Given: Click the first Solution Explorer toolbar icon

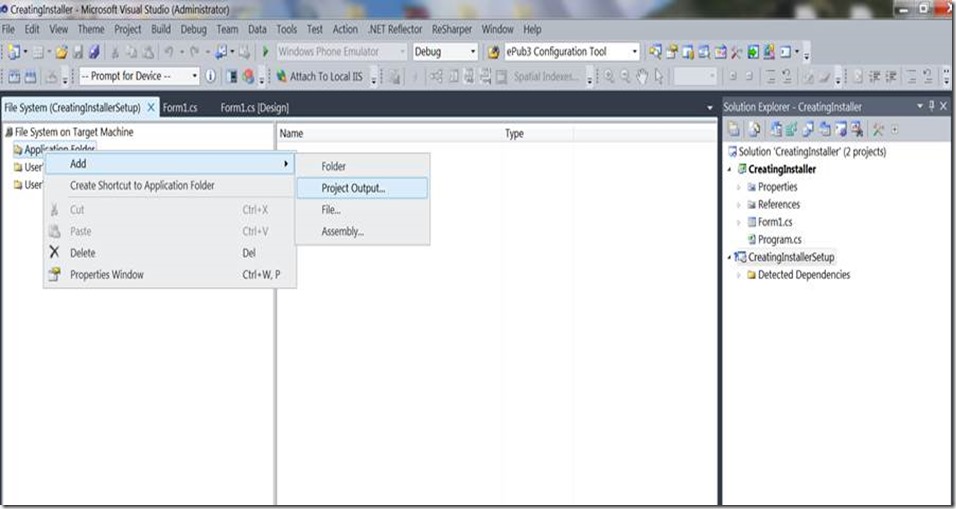Looking at the screenshot, I should point(733,129).
